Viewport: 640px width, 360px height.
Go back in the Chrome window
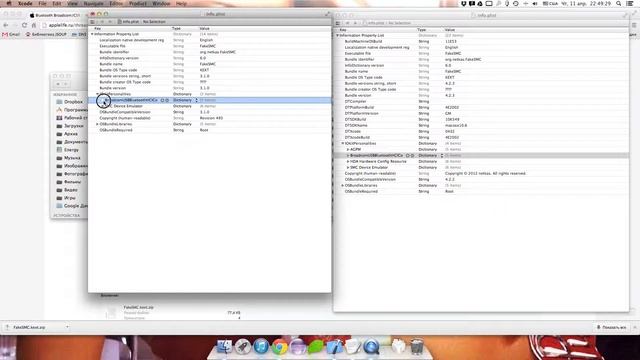[x=6, y=25]
